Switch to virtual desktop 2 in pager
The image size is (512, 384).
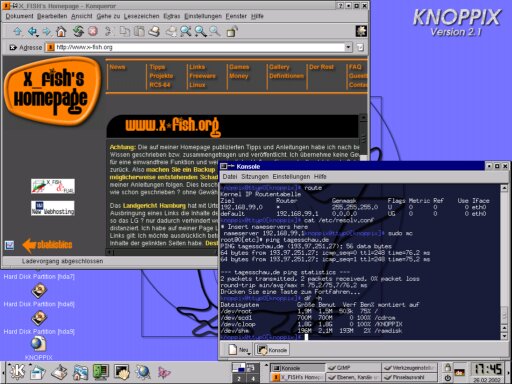point(239,379)
